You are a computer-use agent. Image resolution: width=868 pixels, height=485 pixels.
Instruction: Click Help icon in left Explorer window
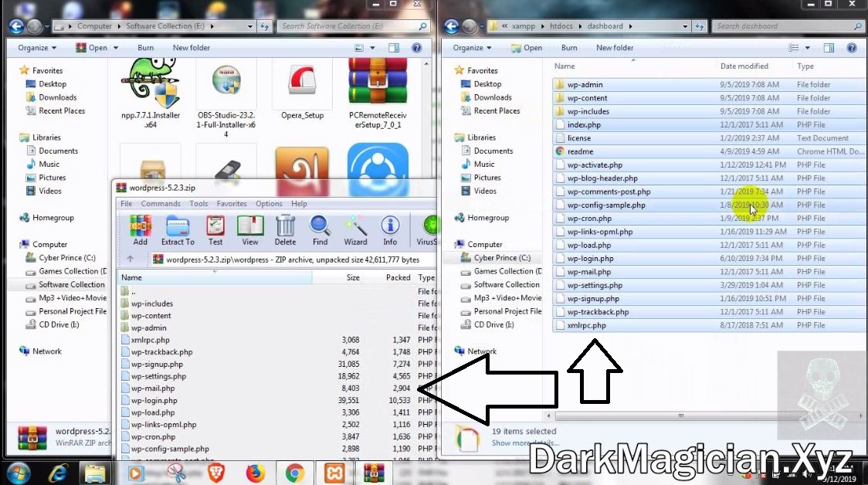[x=416, y=48]
